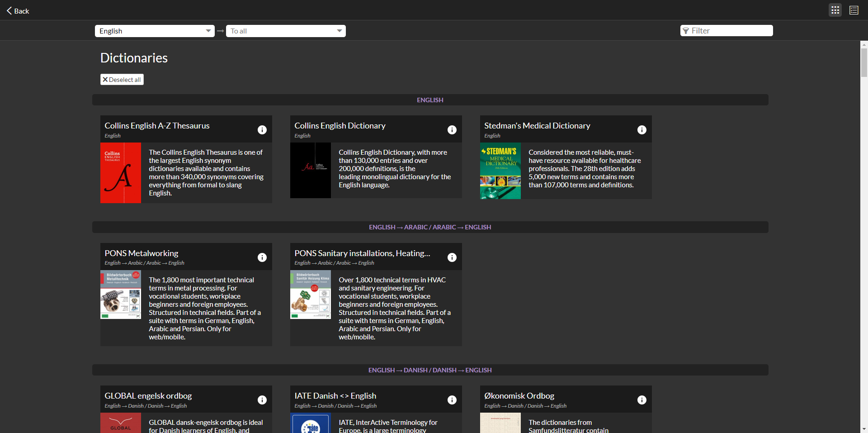Open info for PONS Sanitary installations
This screenshot has width=868, height=433.
click(x=452, y=257)
